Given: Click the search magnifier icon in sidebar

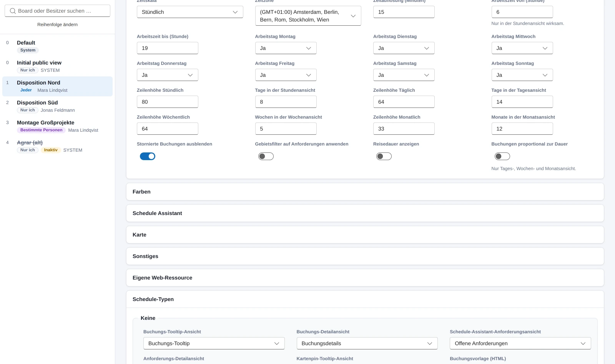Looking at the screenshot, I should tap(13, 11).
